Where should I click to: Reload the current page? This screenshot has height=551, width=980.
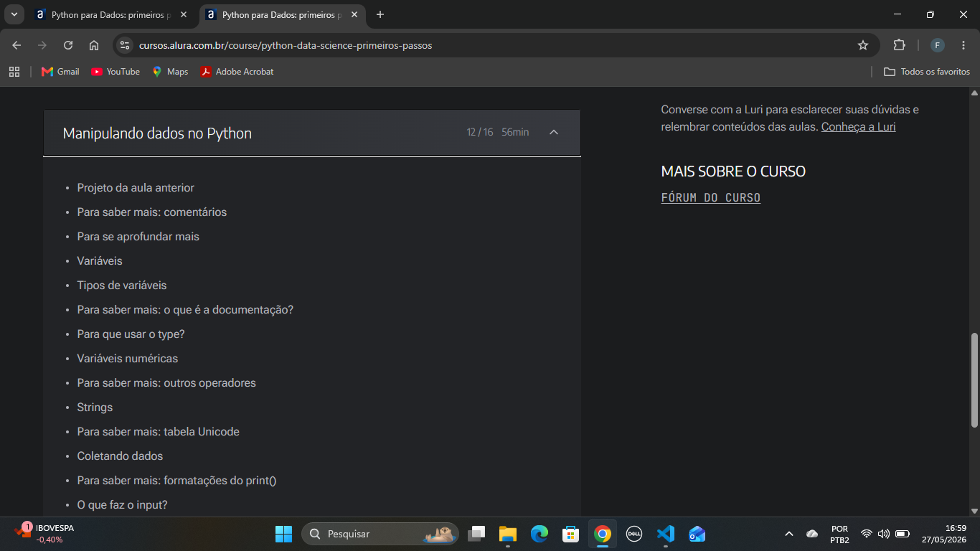point(68,45)
